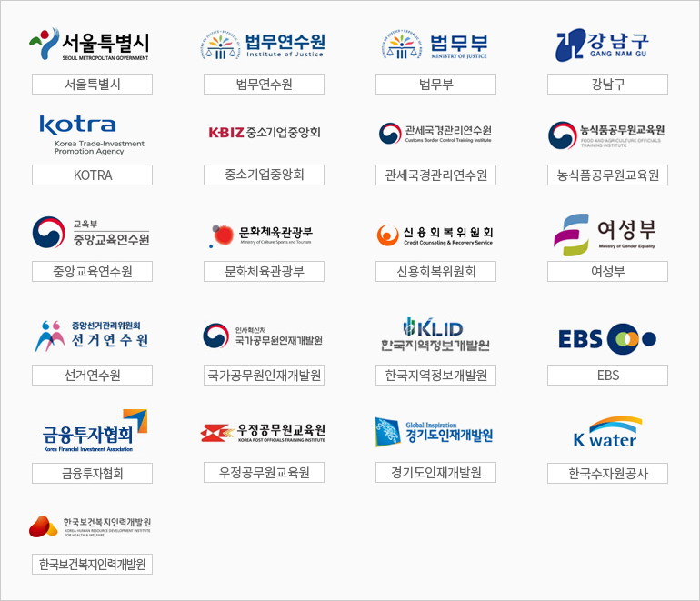Click the Korea Post Officials Training Institute logo
The image size is (700, 601).
(x=263, y=433)
